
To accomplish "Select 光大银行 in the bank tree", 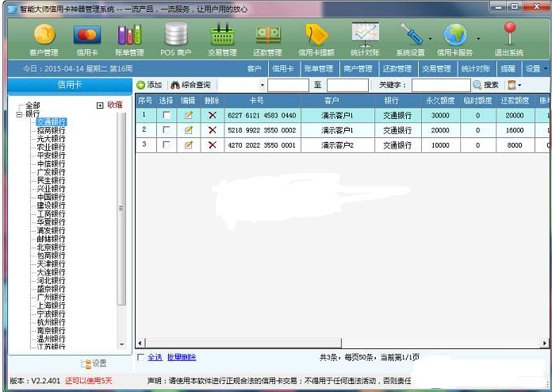I will click(51, 138).
